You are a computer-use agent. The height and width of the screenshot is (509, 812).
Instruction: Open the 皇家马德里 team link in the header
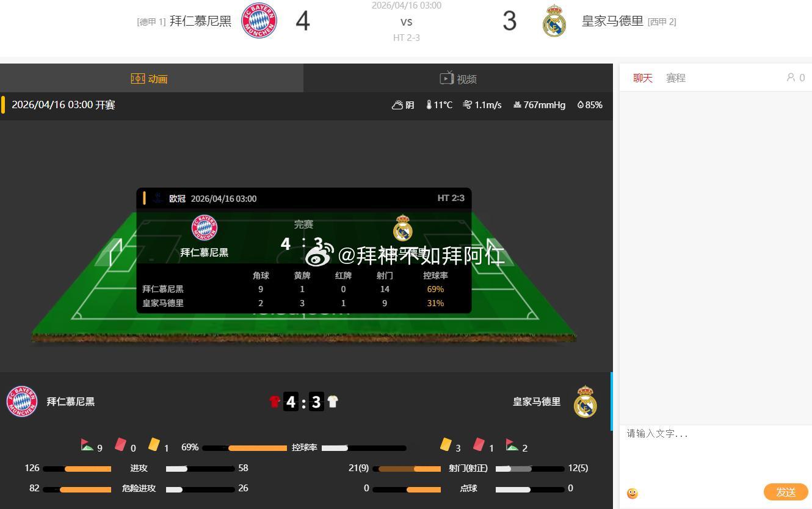[x=612, y=21]
